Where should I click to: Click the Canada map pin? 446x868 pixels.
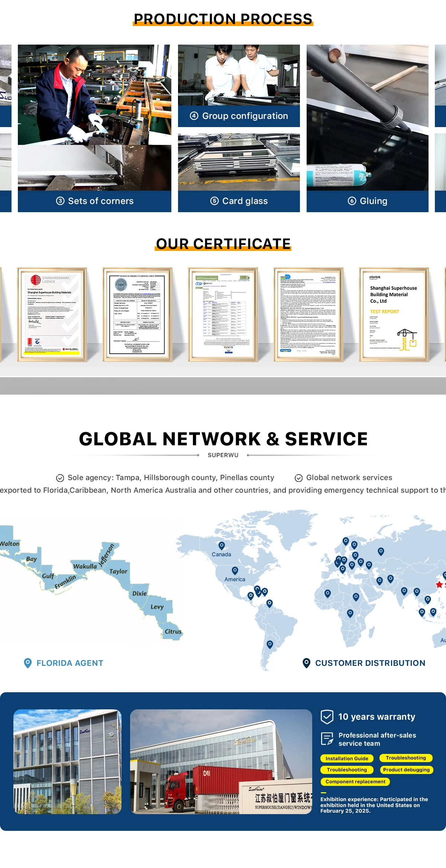tap(222, 545)
